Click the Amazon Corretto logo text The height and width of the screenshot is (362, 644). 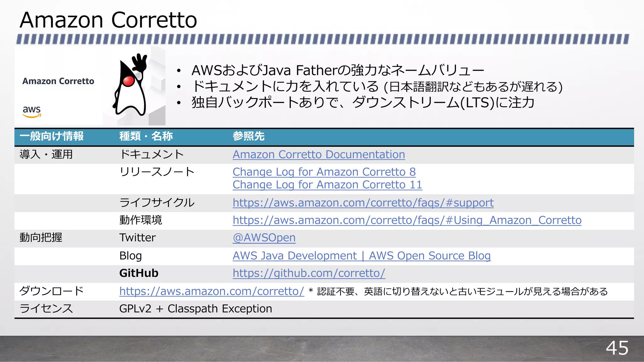point(58,81)
